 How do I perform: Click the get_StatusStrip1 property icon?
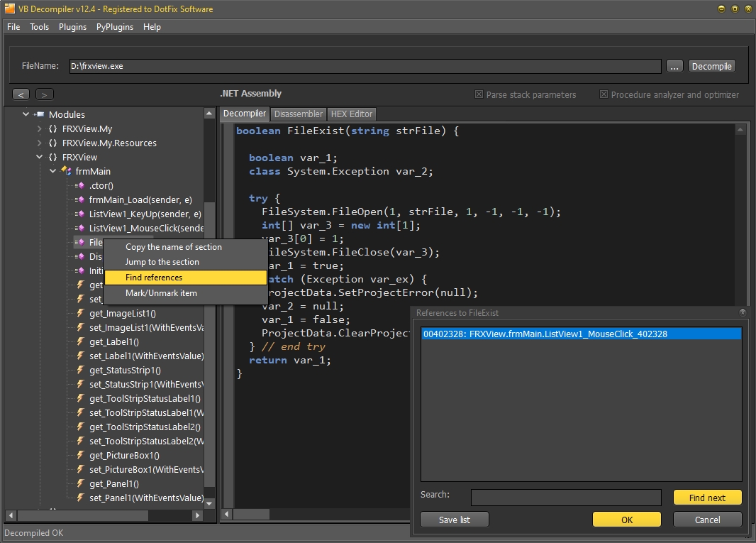click(81, 371)
